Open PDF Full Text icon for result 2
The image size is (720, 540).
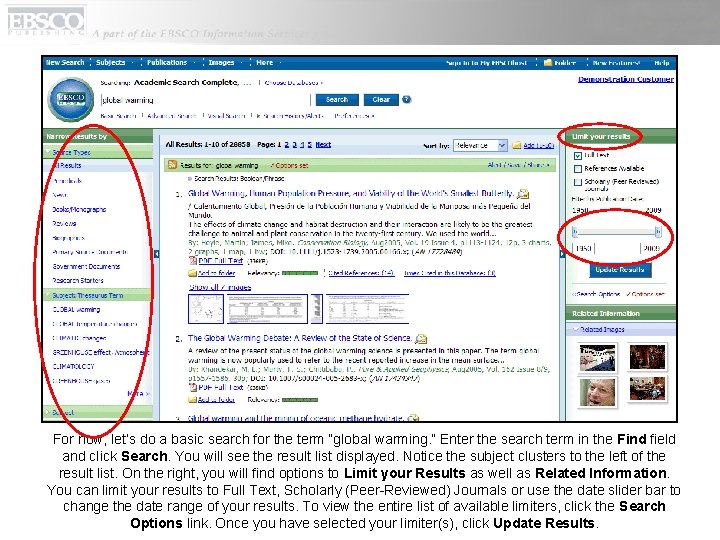pyautogui.click(x=193, y=388)
